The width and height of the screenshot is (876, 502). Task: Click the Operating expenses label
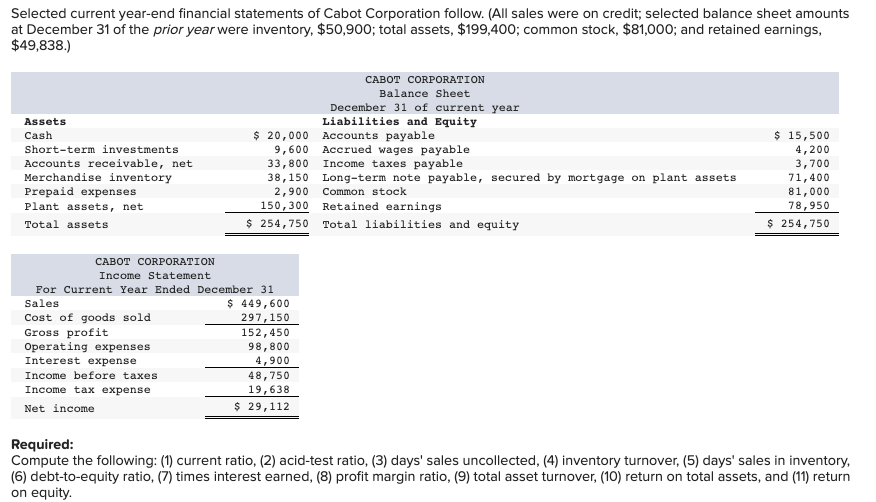[87, 347]
